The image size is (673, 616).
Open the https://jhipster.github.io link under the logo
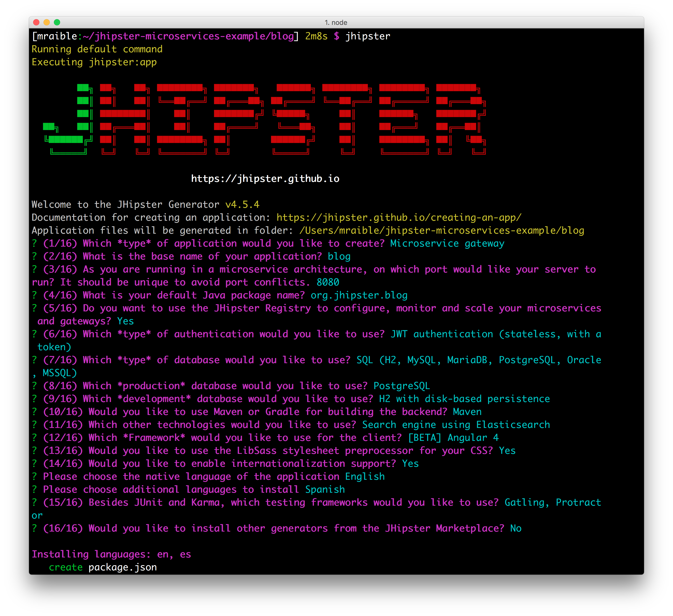pyautogui.click(x=265, y=179)
